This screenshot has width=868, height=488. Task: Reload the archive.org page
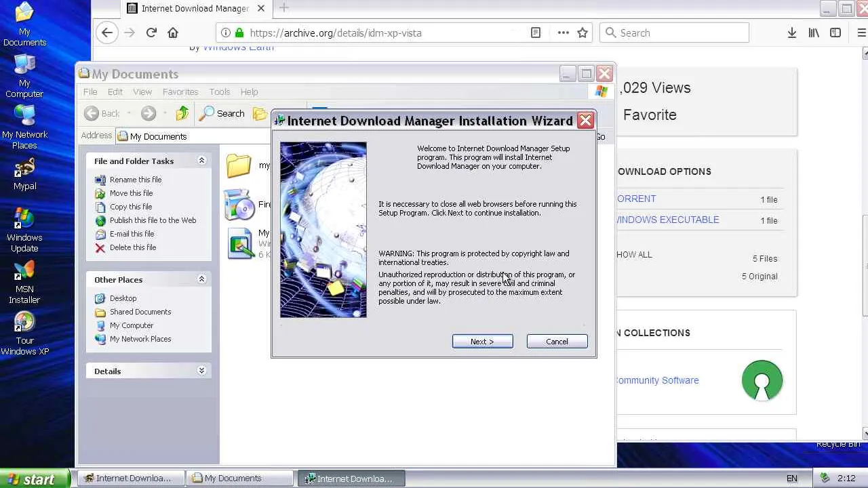(151, 33)
